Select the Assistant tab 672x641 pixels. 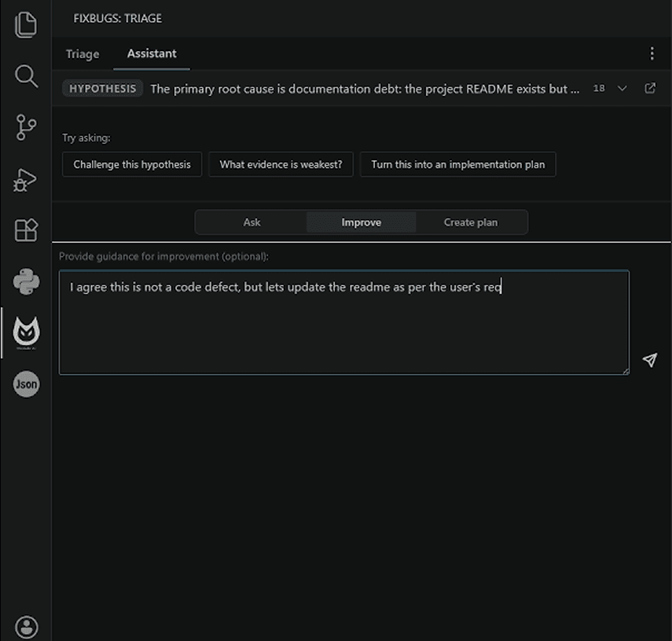[152, 53]
